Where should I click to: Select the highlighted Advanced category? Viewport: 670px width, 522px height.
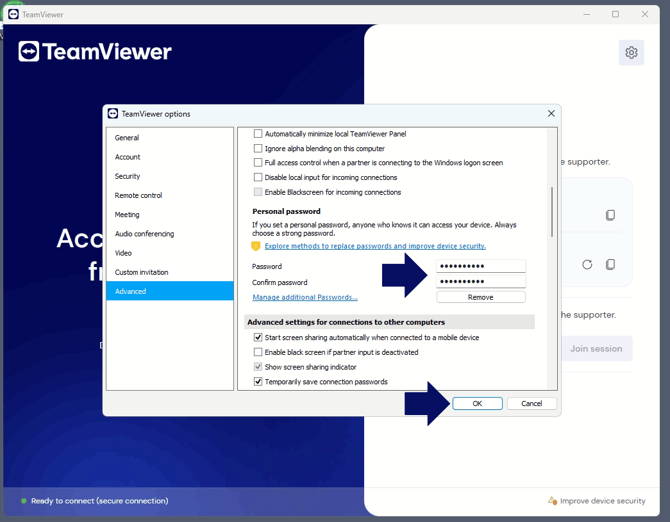point(170,291)
